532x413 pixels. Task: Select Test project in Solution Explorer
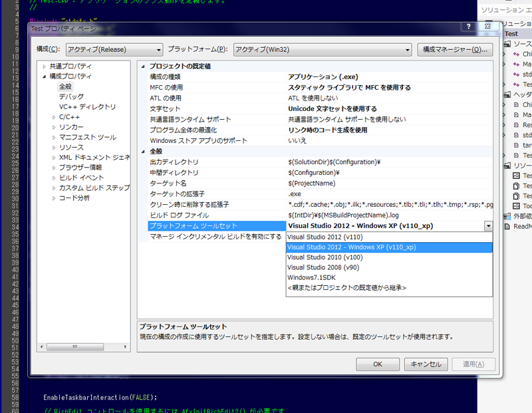pos(511,34)
